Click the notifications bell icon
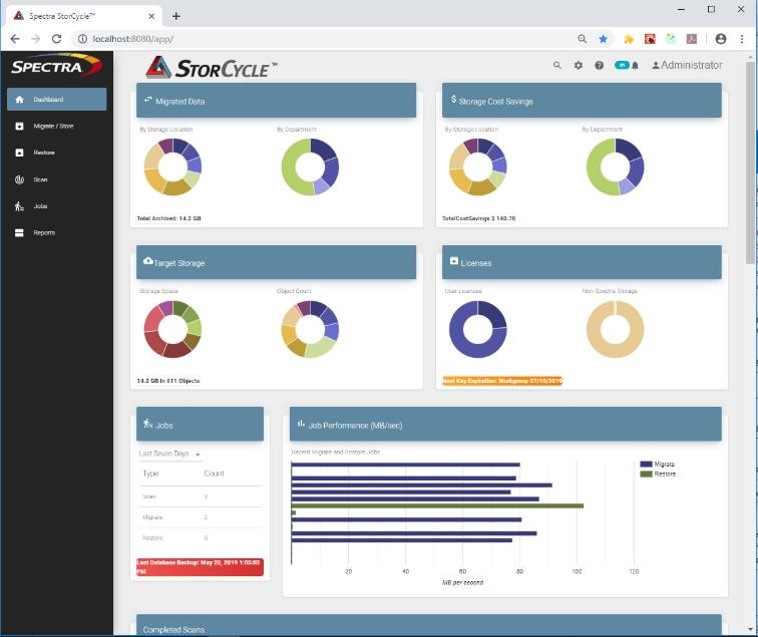Viewport: 758px width, 637px height. click(x=635, y=65)
